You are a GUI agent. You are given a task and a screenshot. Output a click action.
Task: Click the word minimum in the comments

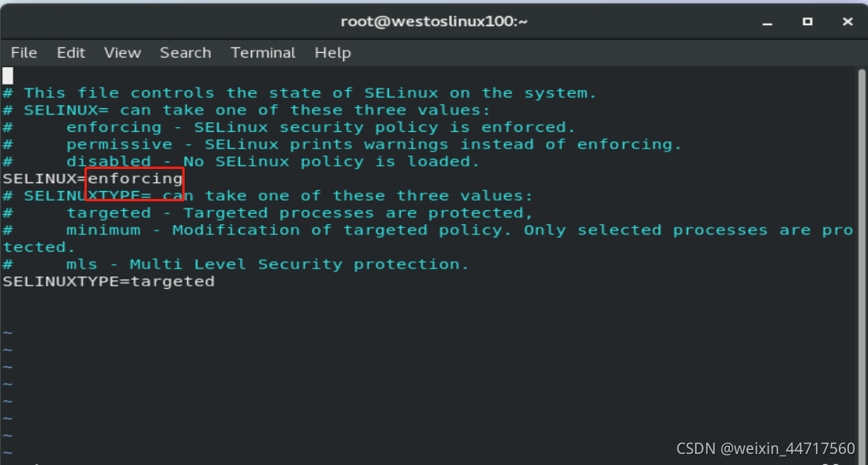tap(103, 231)
